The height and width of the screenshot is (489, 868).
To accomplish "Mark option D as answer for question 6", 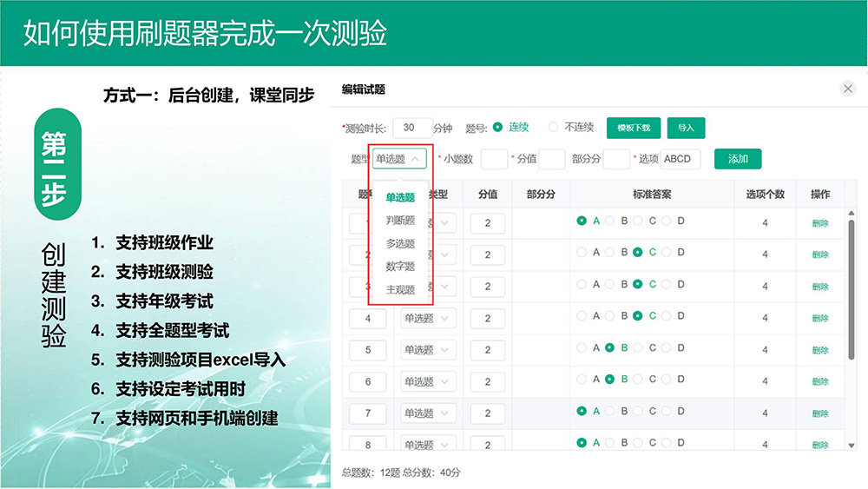I will coord(667,380).
